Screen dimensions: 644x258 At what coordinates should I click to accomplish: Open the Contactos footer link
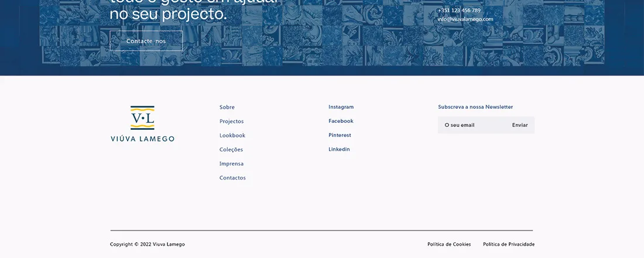232,178
